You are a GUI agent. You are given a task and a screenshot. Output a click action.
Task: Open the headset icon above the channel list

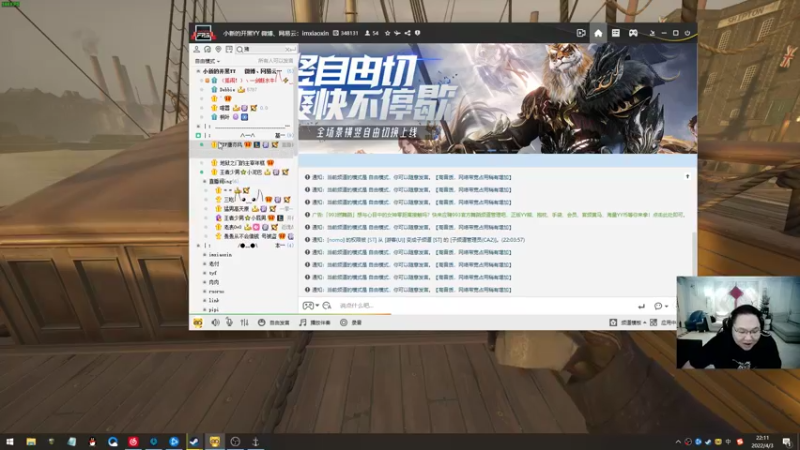(x=207, y=49)
